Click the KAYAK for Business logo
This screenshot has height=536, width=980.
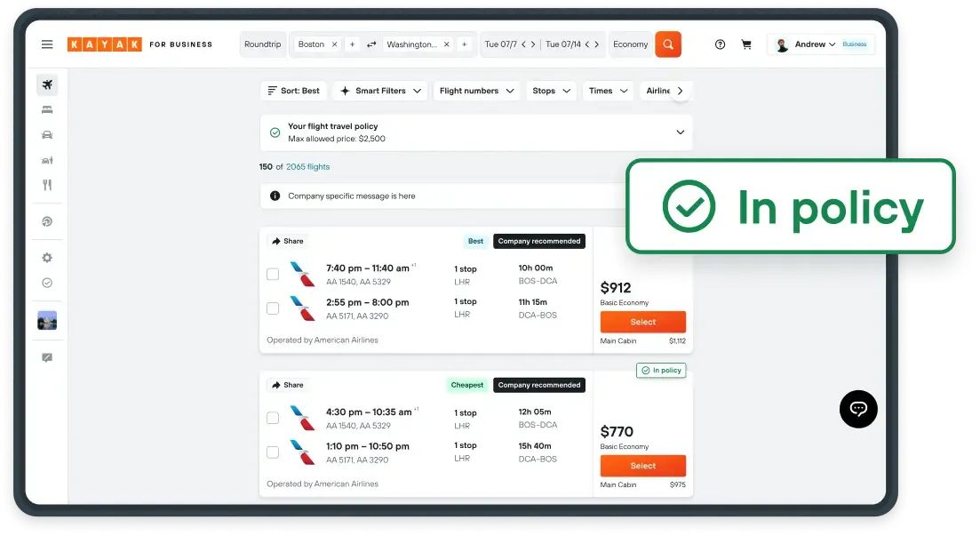pyautogui.click(x=139, y=44)
